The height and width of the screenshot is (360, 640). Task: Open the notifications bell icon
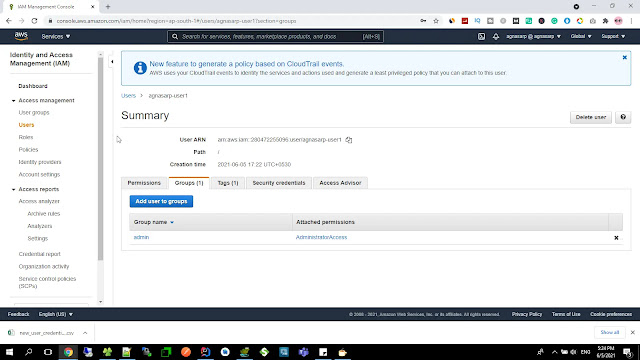pyautogui.click(x=496, y=36)
